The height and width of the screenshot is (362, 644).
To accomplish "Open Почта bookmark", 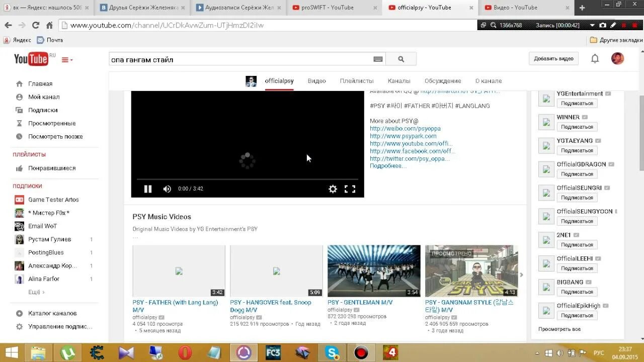I will (x=50, y=40).
